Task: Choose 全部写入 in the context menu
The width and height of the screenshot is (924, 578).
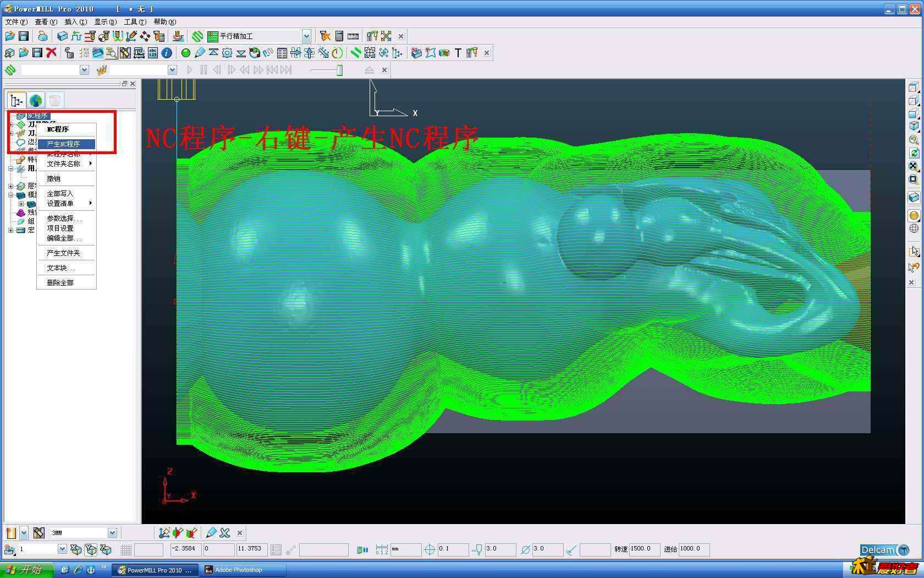Action: pos(66,194)
